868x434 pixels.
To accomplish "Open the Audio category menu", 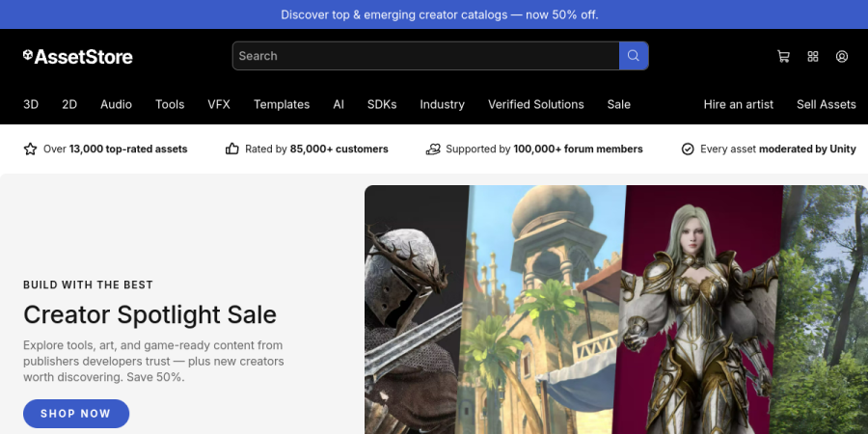I will 117,104.
